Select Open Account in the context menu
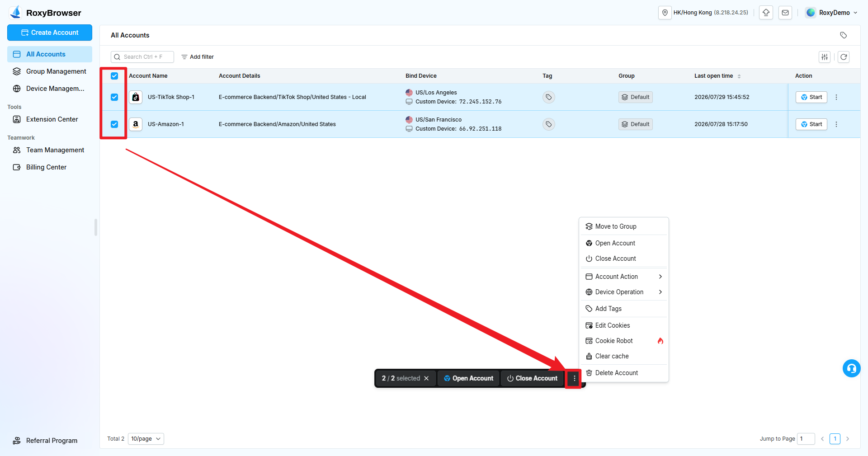The width and height of the screenshot is (868, 456). pos(624,243)
